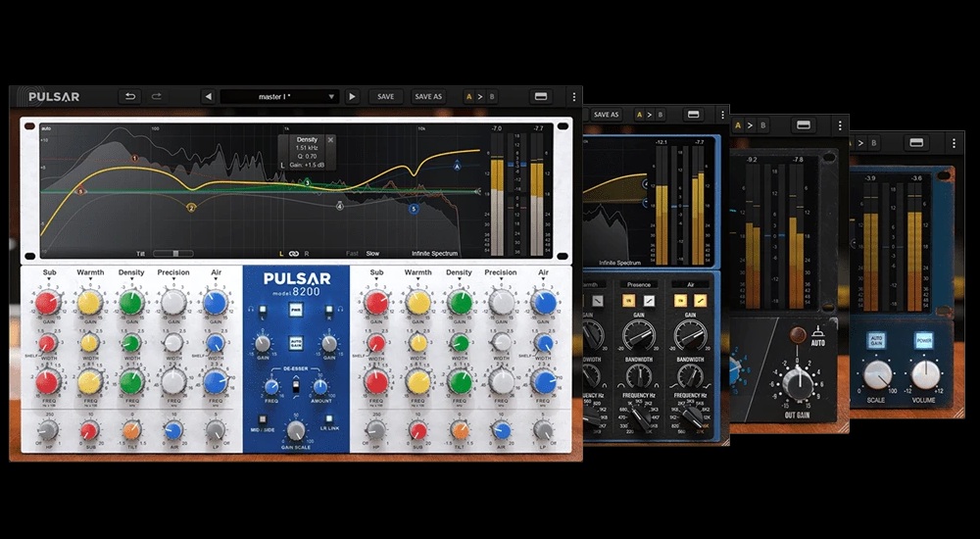Select the shelf shape button in the Presence band

click(650, 301)
